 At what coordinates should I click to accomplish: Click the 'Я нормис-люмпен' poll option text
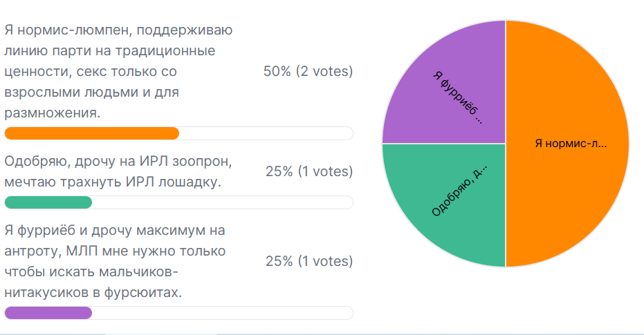118,71
